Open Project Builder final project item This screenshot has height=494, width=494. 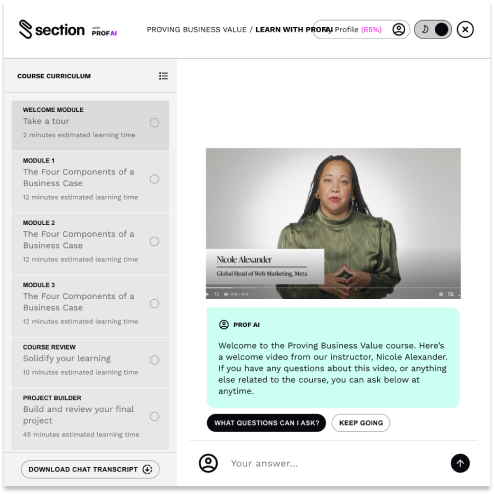[x=90, y=419]
